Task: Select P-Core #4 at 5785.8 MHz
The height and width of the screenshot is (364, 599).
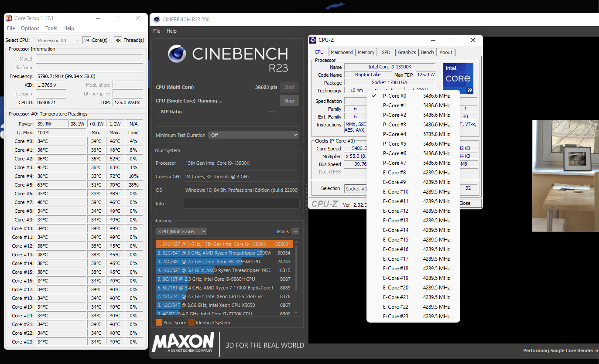Action: click(x=413, y=134)
